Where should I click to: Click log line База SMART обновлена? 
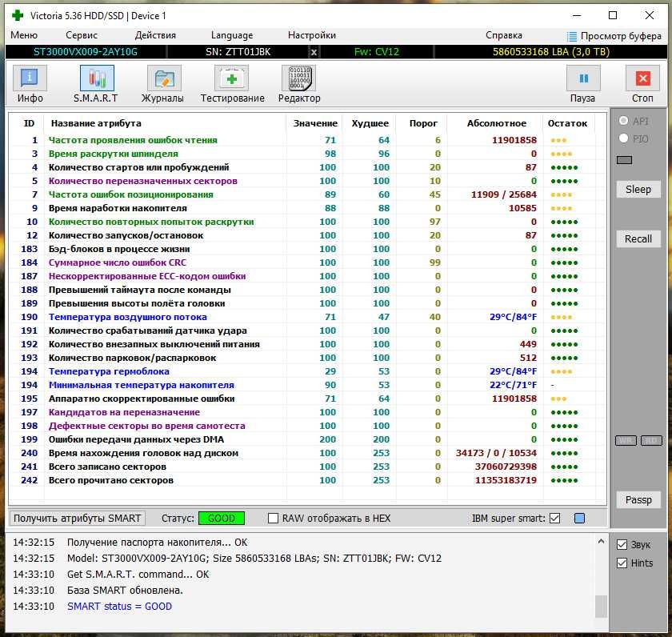[x=125, y=591]
